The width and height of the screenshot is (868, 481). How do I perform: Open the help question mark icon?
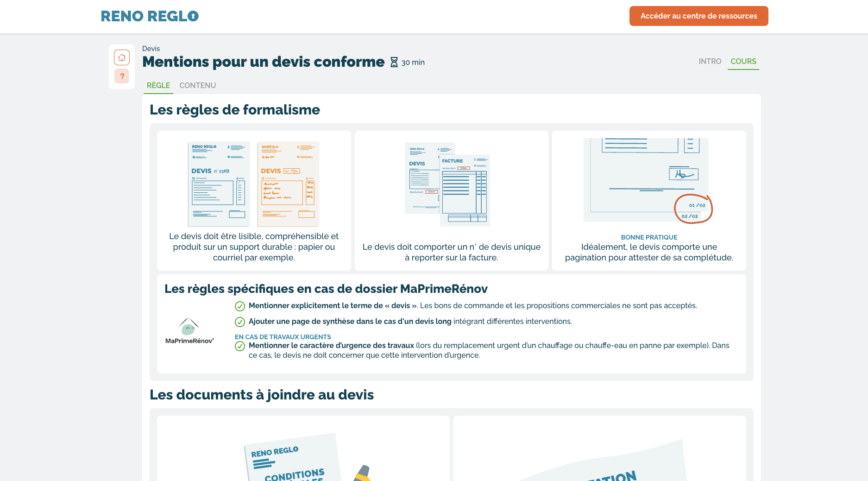tap(122, 76)
